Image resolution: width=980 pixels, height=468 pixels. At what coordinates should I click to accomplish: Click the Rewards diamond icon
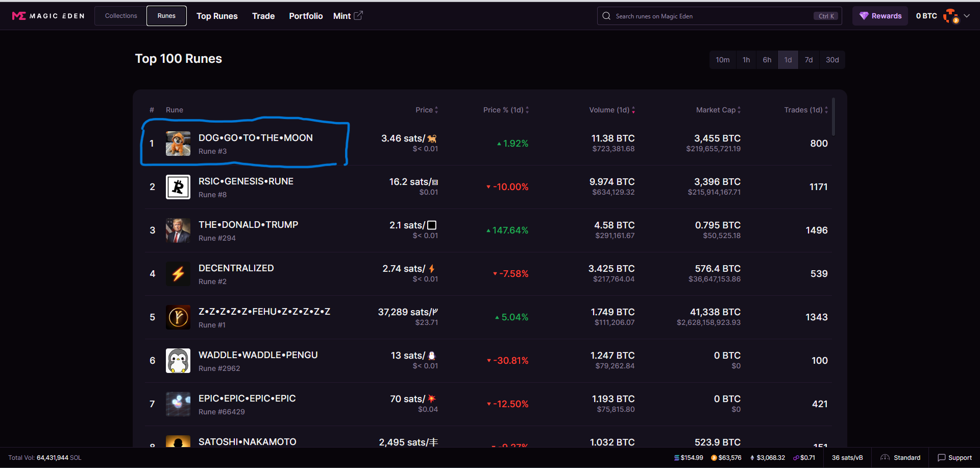point(864,16)
